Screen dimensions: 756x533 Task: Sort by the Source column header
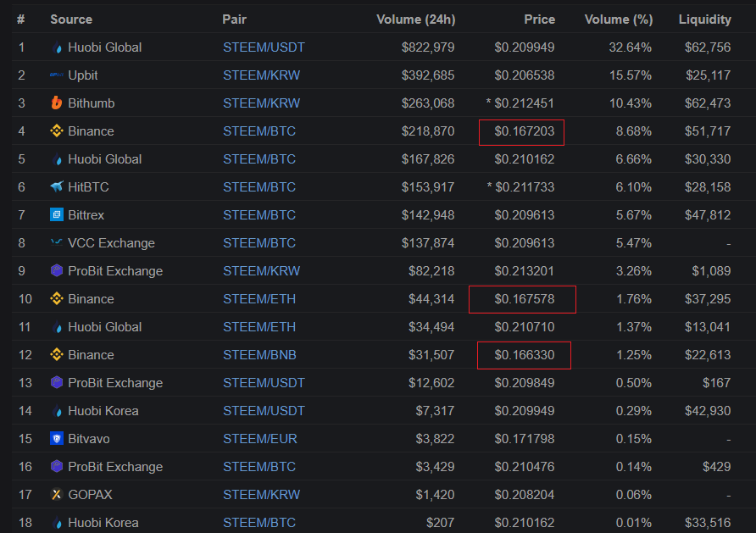tap(71, 19)
